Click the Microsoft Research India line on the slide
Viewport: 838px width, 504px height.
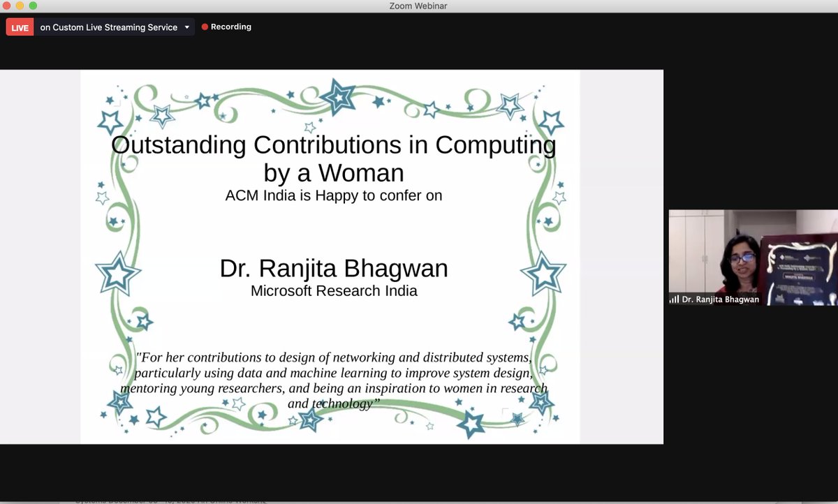(x=334, y=290)
